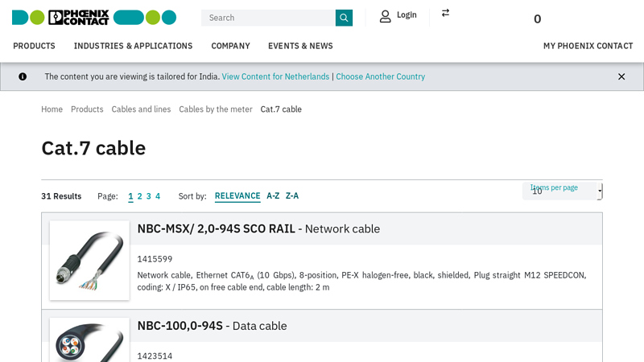
Task: Click the Phoenix Contact logo
Action: 94,18
